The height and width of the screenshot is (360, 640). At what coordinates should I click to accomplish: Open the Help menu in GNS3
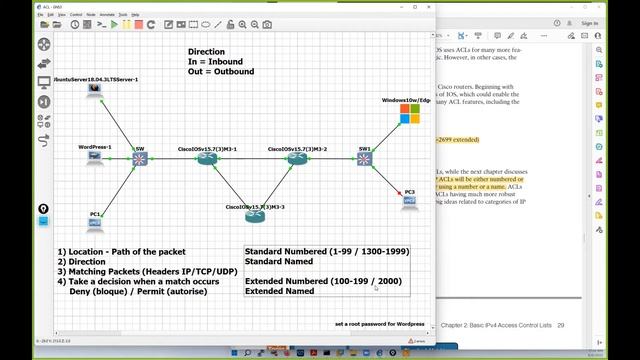click(135, 15)
